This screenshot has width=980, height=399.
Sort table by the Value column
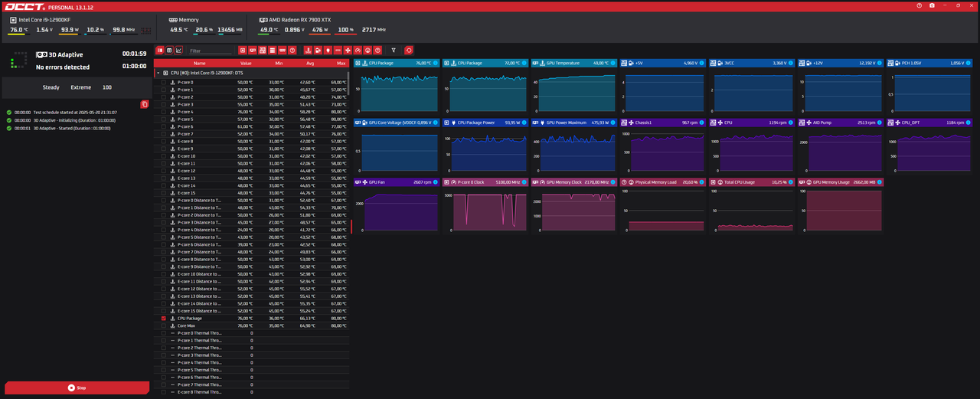(246, 64)
